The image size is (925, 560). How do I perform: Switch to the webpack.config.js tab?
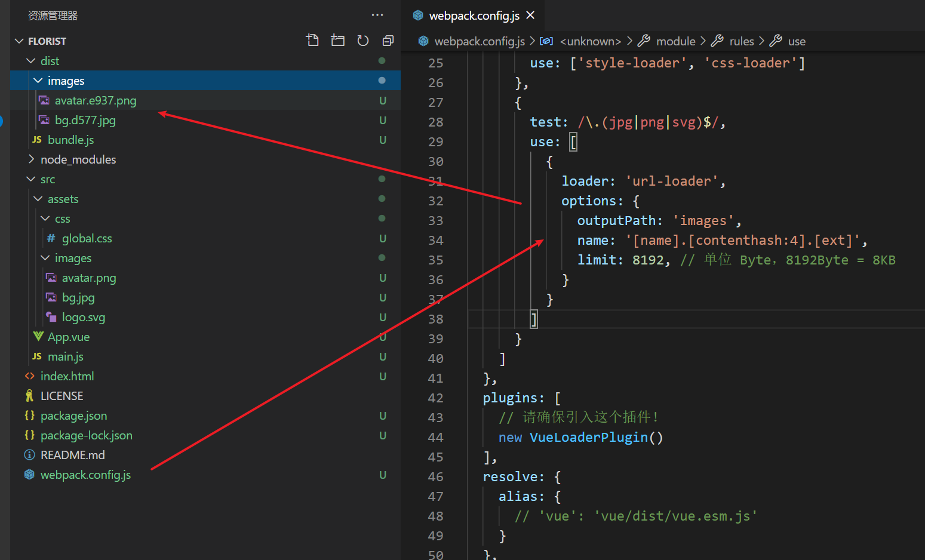474,16
